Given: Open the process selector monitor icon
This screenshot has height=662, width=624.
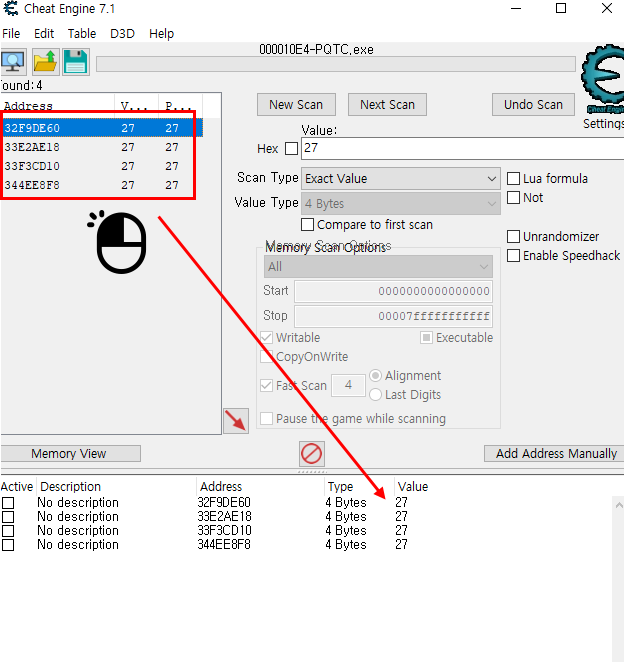Looking at the screenshot, I should coord(14,62).
